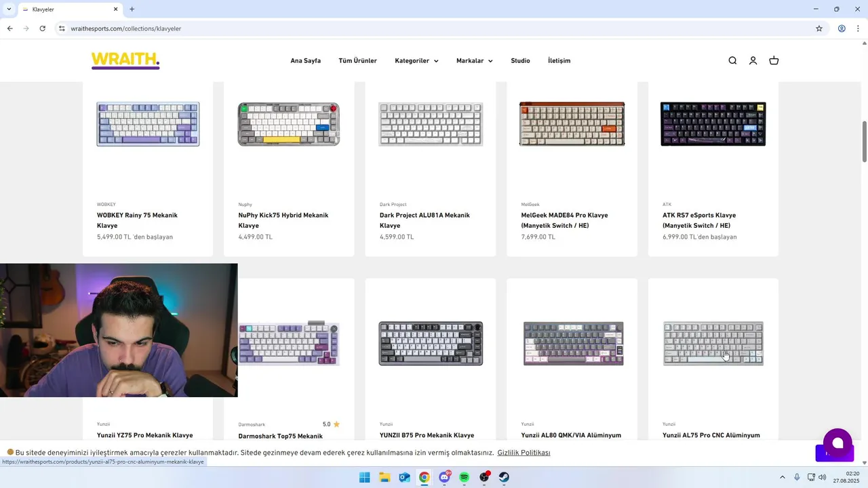Screen dimensions: 868x488
Task: Click the Yunzii AL75 Pro keyboard image
Action: (713, 343)
